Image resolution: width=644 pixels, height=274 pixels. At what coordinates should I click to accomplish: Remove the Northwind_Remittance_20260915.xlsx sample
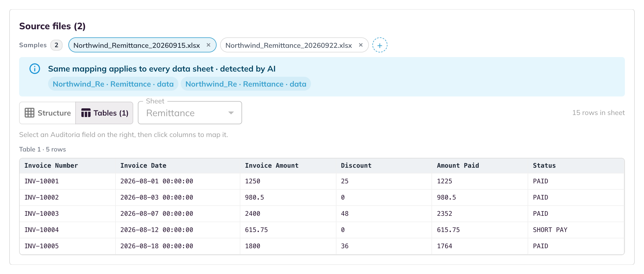tap(208, 45)
